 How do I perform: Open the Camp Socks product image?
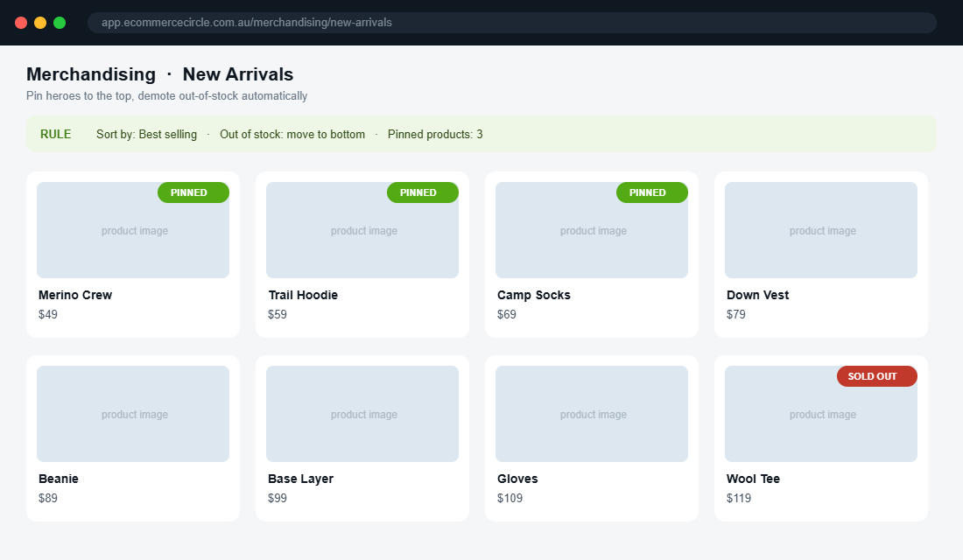592,230
